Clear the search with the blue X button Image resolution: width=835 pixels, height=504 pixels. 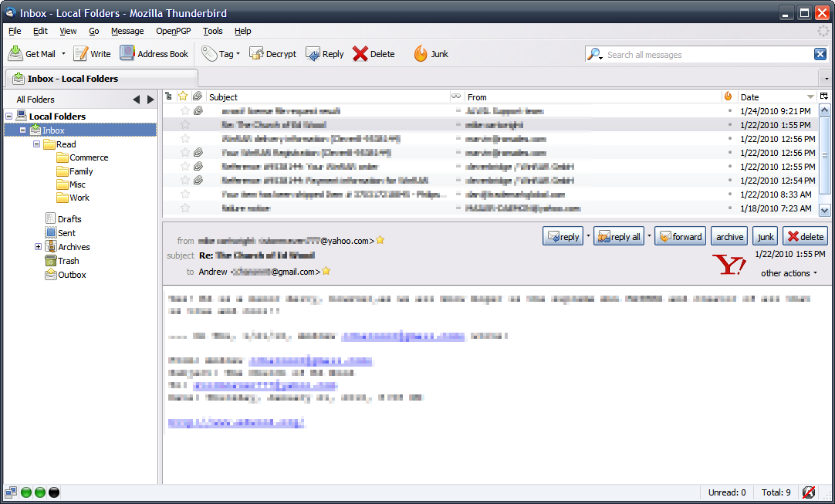[x=820, y=54]
